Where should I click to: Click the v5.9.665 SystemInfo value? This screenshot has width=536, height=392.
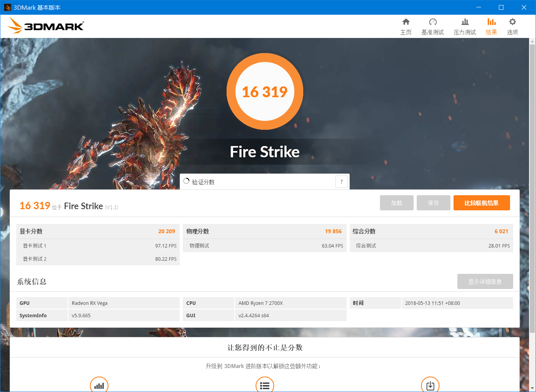coord(81,315)
